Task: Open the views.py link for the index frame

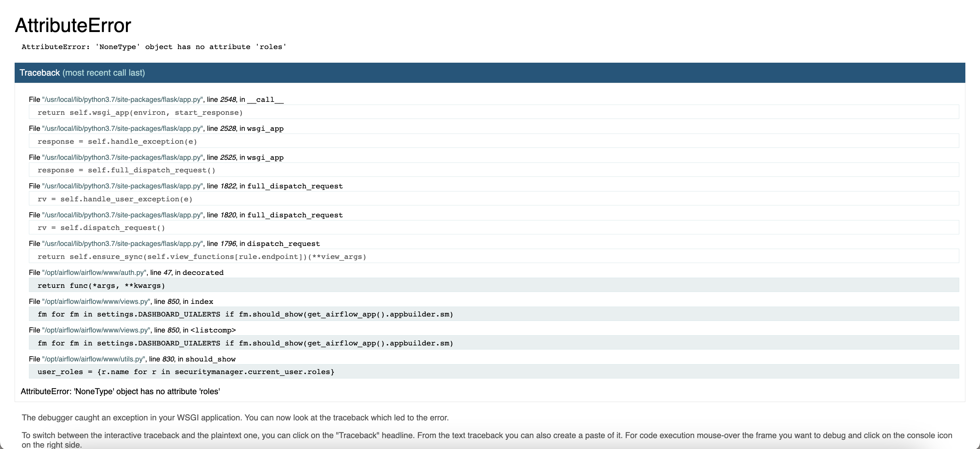Action: point(96,301)
